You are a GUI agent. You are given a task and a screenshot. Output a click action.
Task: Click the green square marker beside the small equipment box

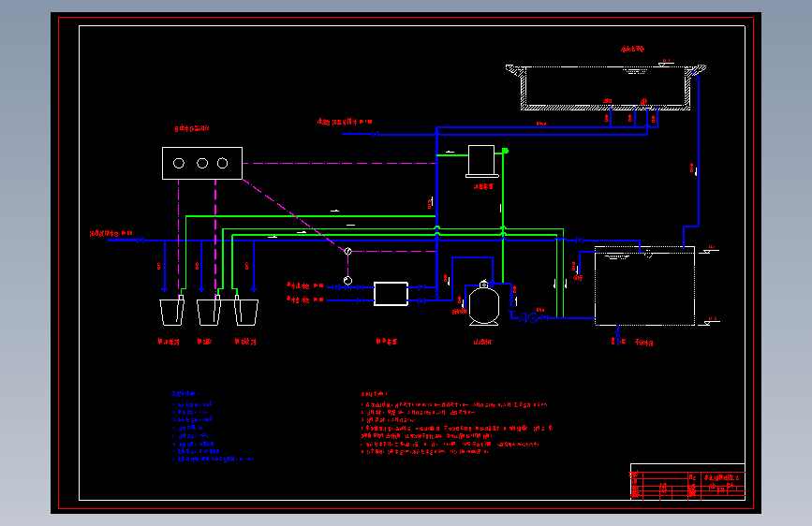(x=506, y=151)
